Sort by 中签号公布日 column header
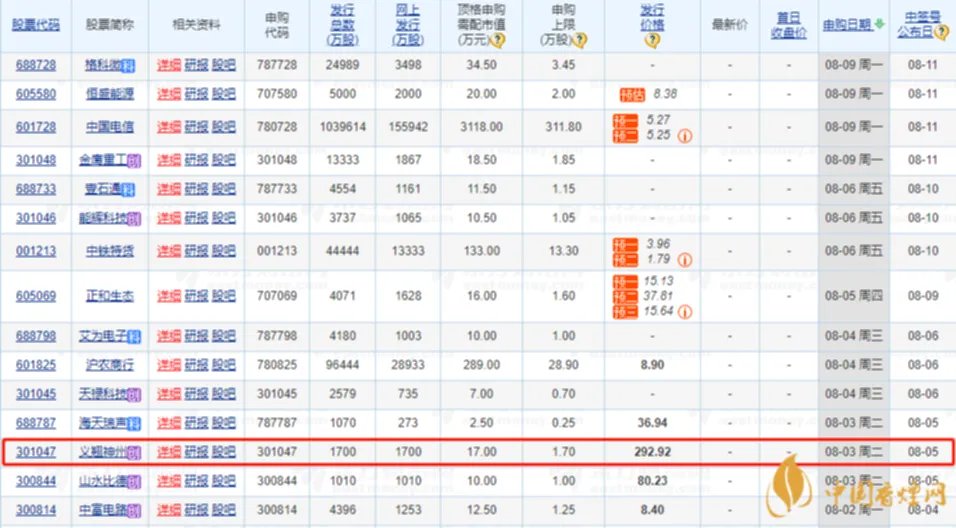The height and width of the screenshot is (528, 956). point(922,25)
